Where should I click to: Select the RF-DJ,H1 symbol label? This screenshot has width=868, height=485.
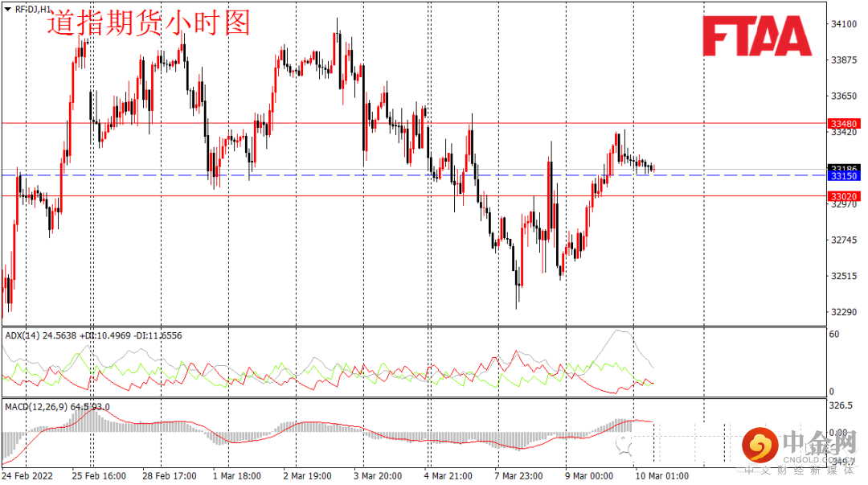[33, 9]
